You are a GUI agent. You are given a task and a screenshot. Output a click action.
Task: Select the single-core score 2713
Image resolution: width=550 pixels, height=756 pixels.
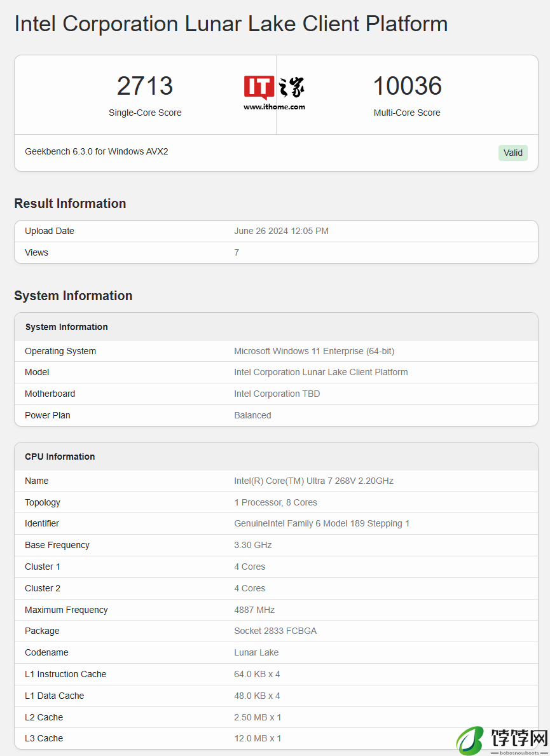coord(144,86)
